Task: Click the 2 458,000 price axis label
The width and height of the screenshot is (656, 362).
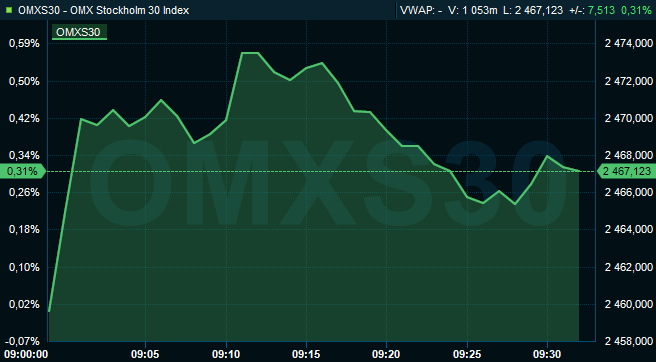Action: pos(629,341)
